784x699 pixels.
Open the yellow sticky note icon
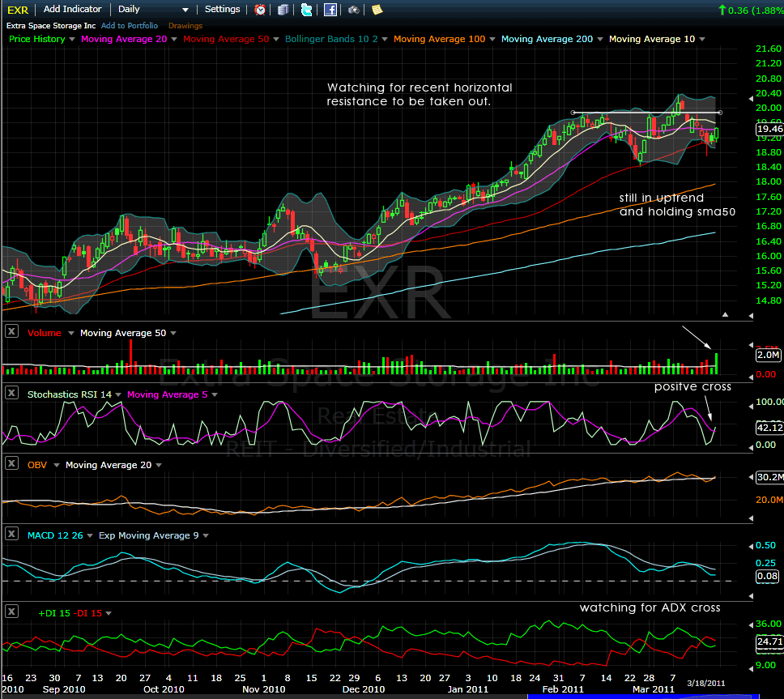tap(377, 10)
